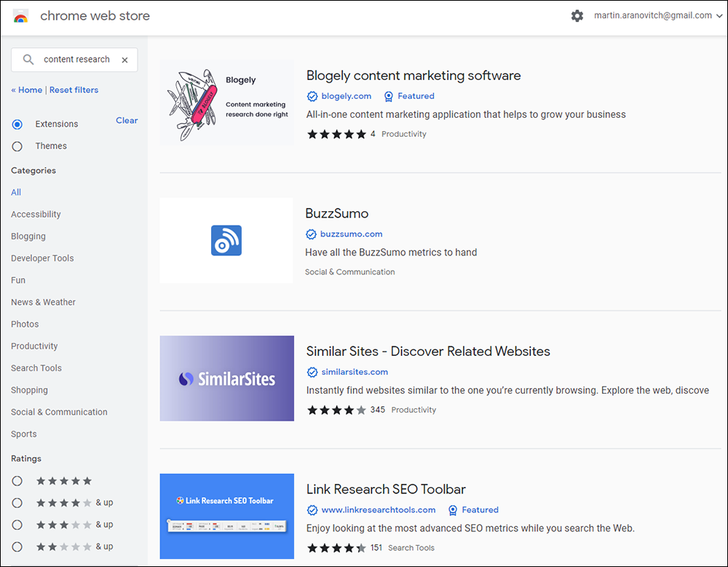Select the Blogging category
The image size is (728, 567).
pyautogui.click(x=28, y=237)
